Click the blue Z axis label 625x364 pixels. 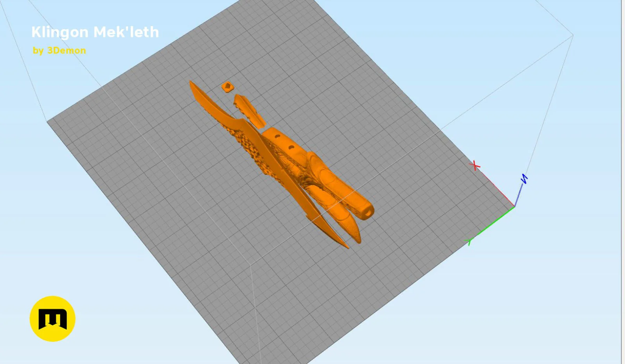point(524,179)
